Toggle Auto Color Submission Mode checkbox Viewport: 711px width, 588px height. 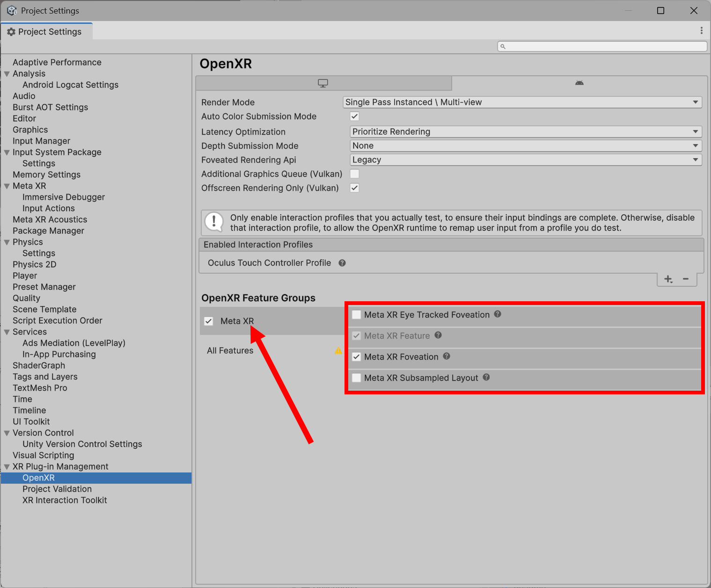[x=355, y=116]
